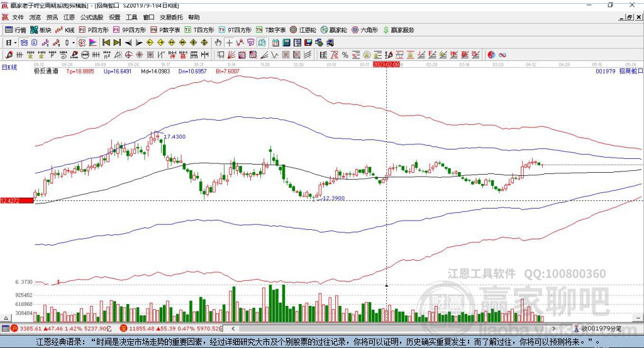Click the Up=16.6491 value

click(x=118, y=71)
